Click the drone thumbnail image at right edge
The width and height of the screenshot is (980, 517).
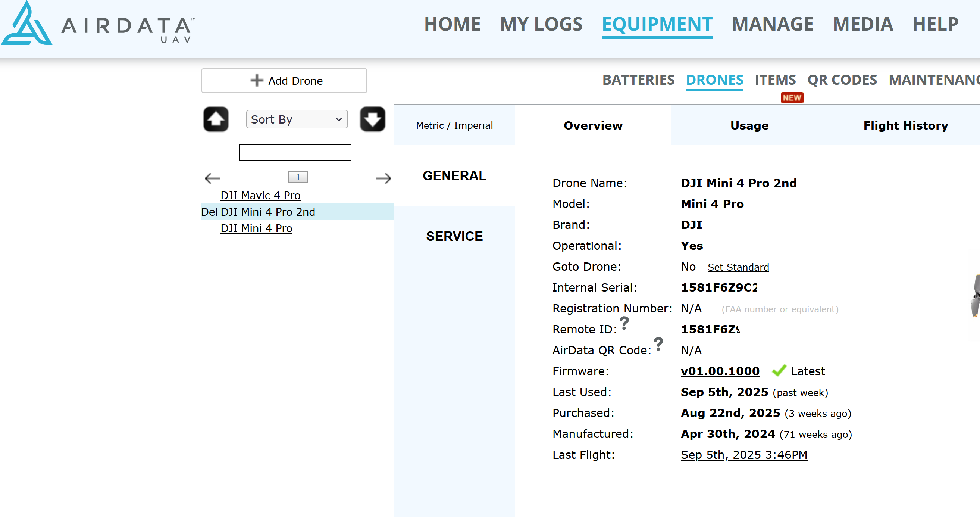click(976, 295)
